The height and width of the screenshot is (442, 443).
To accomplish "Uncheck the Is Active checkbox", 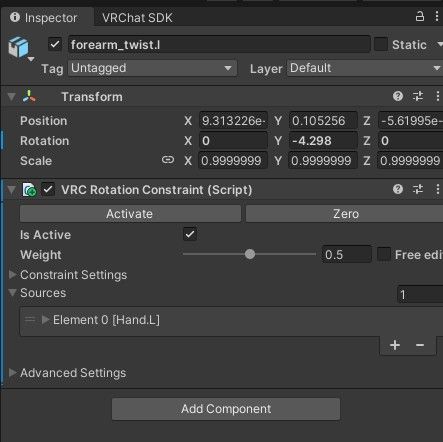I will 190,234.
